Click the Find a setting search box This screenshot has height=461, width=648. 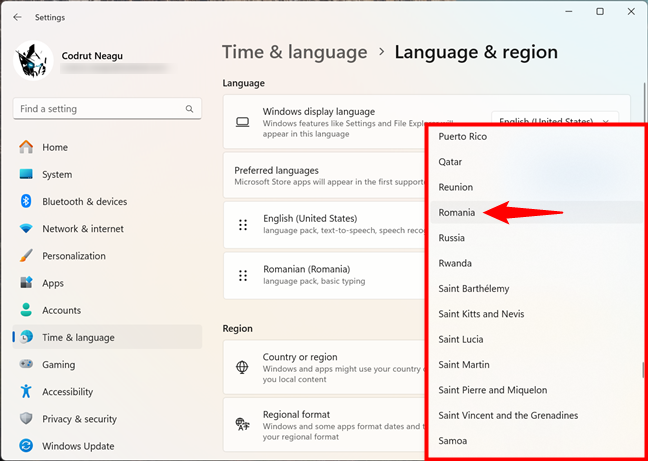[x=107, y=109]
